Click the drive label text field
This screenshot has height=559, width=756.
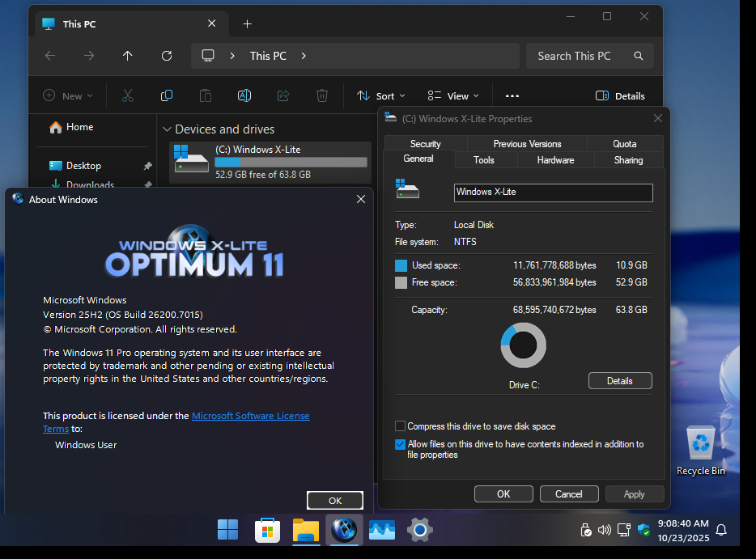553,193
